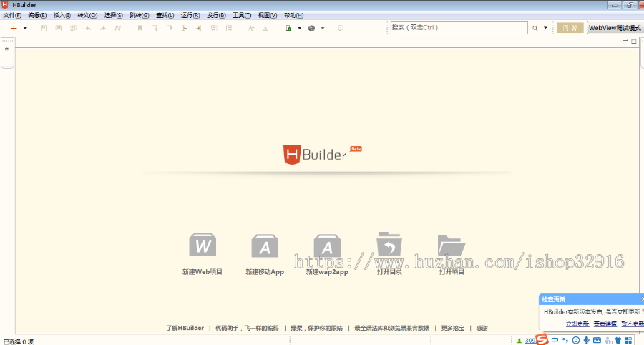Click the 打开目录 folder icon
The height and width of the screenshot is (345, 644).
click(x=389, y=245)
